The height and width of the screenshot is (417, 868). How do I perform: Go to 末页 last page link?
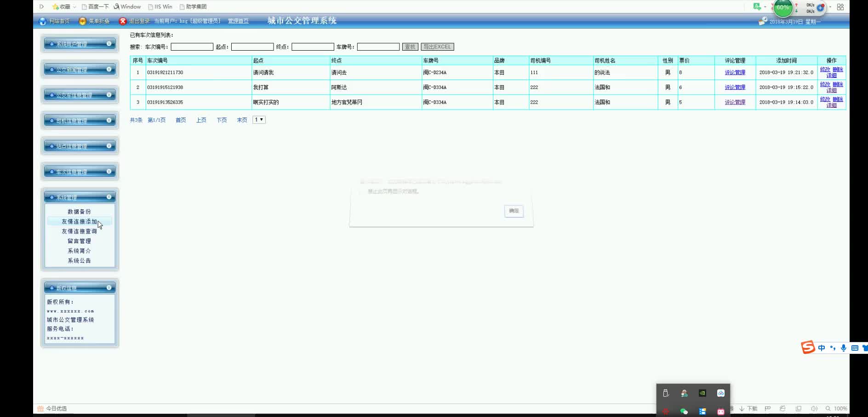(242, 120)
